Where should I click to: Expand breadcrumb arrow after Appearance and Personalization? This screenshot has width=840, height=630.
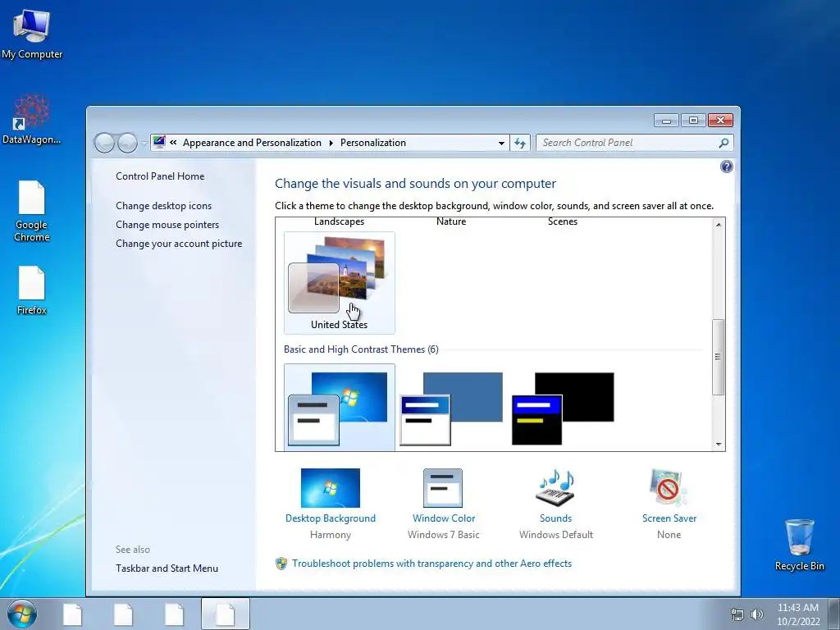[x=331, y=143]
